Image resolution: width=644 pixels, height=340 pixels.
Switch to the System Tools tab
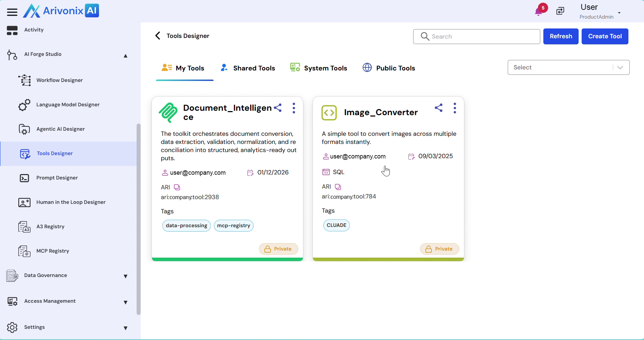point(319,68)
